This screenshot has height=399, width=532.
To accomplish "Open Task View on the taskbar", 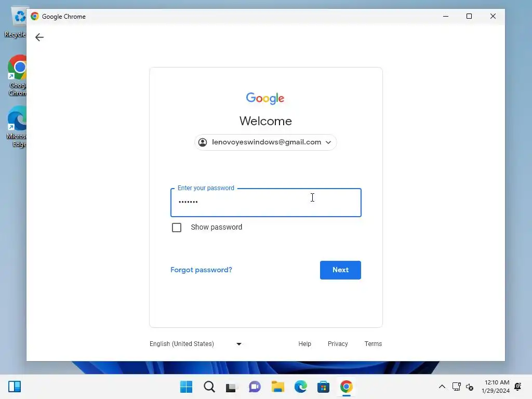I will pos(232,387).
